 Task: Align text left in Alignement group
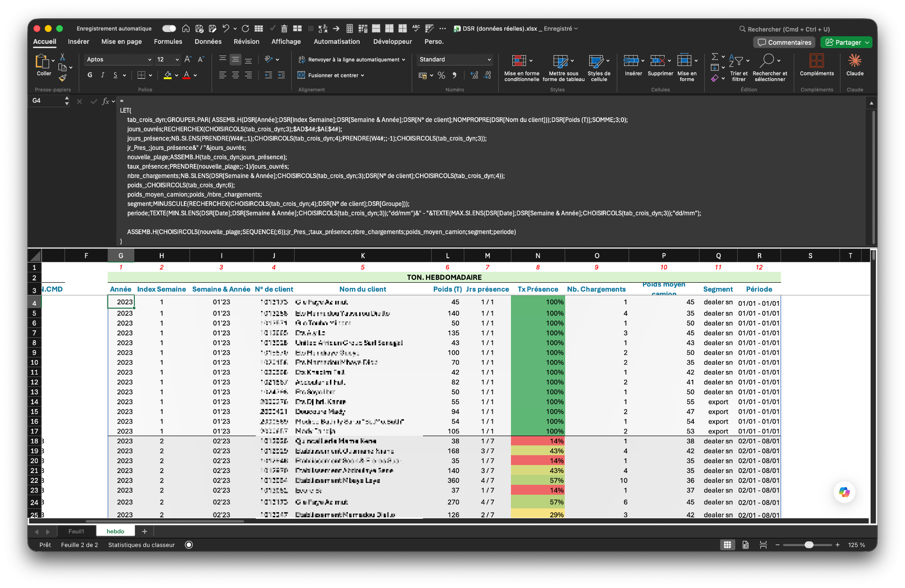(222, 75)
